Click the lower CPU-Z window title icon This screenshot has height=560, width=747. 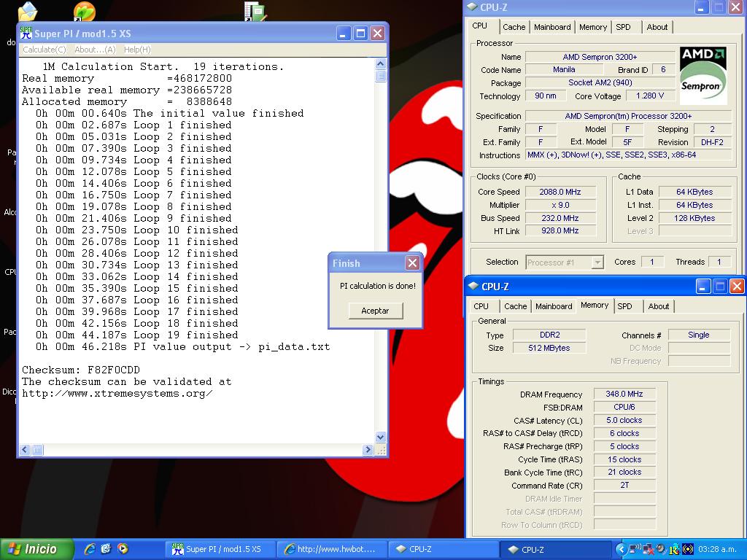473,286
